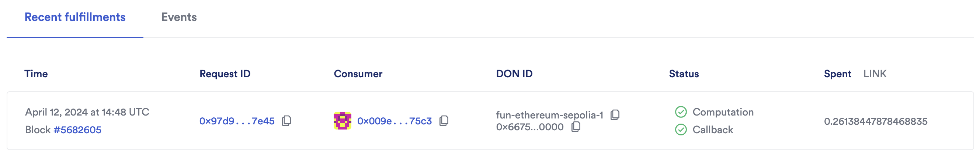This screenshot has width=980, height=156.
Task: Click the Time column header
Action: pyautogui.click(x=36, y=74)
